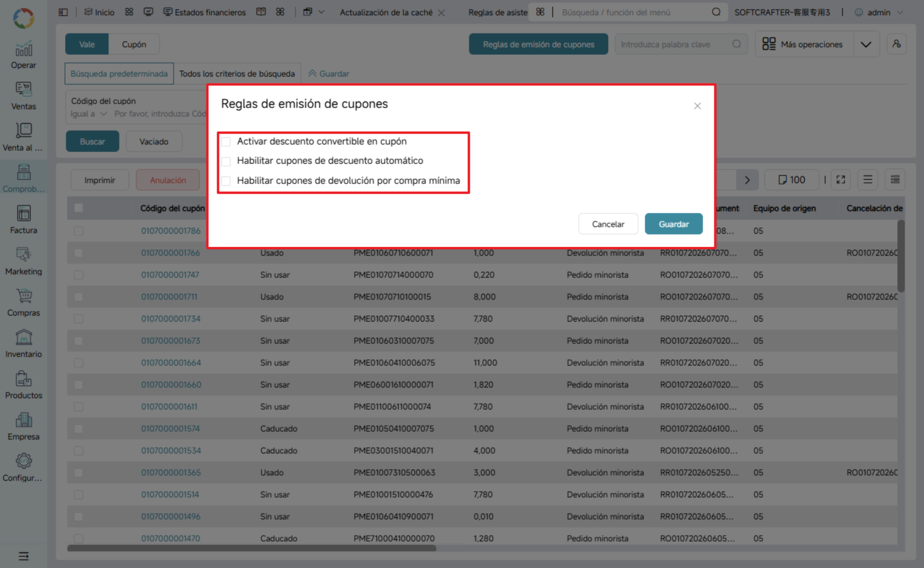Open the Marketing sidebar module
924x568 pixels.
[24, 261]
